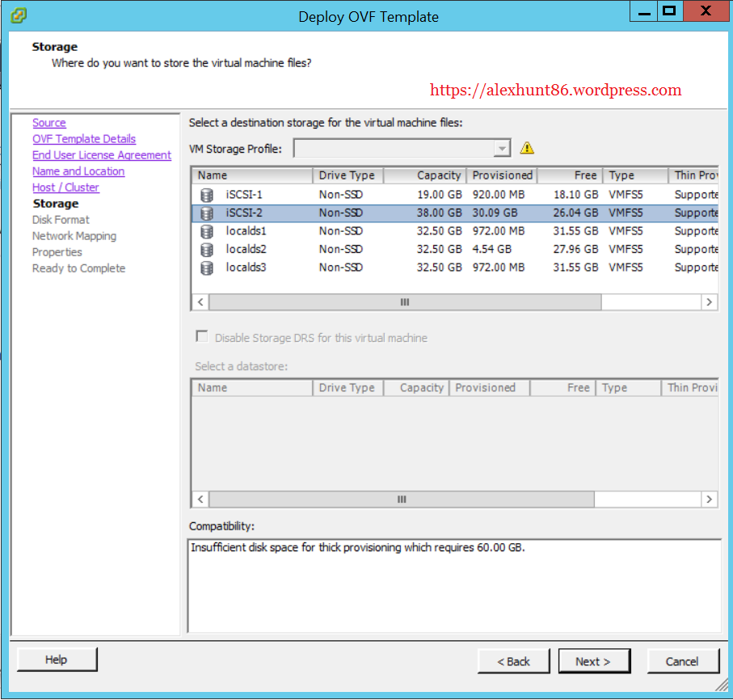The width and height of the screenshot is (733, 700).
Task: Cancel the OVF deployment wizard
Action: (682, 661)
